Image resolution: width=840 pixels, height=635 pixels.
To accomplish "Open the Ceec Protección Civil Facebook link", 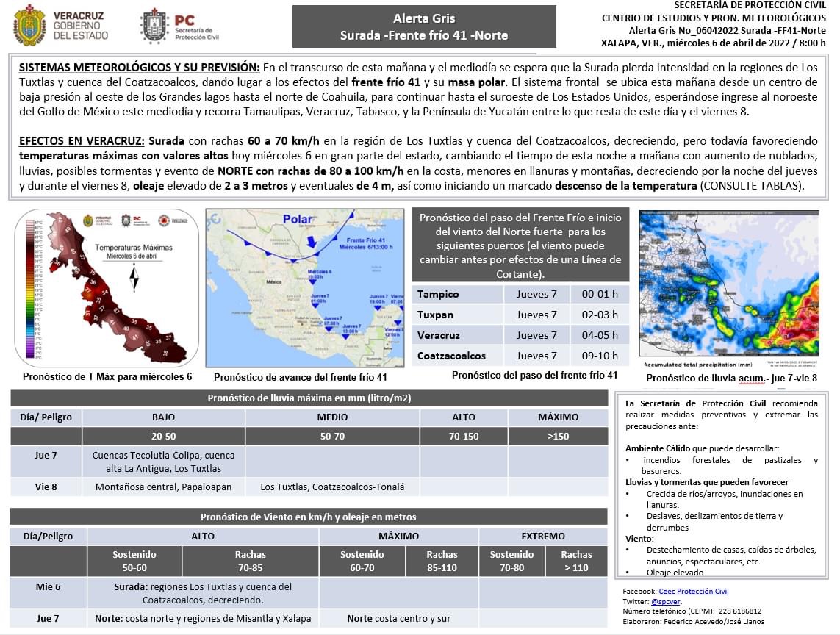I will (693, 591).
